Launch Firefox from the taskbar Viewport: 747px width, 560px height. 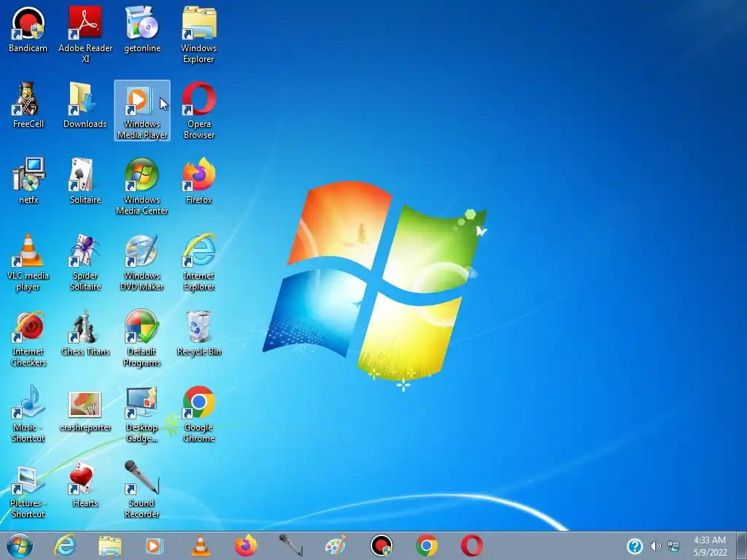[246, 545]
